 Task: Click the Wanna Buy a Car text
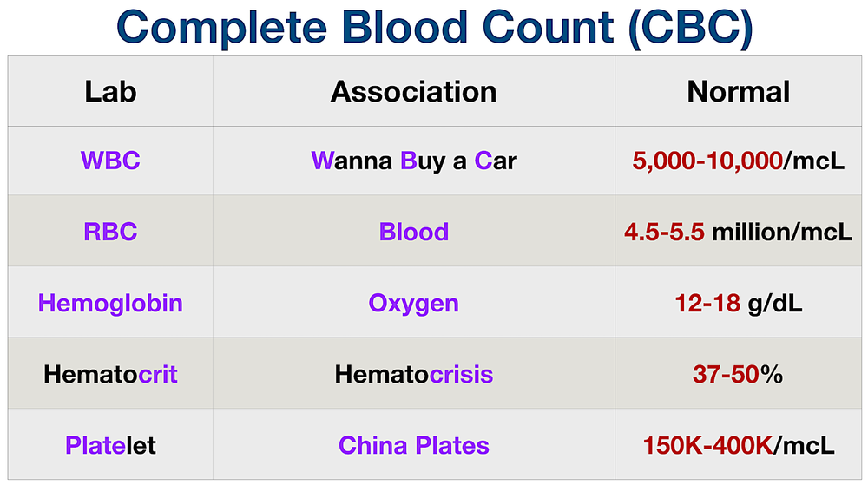click(413, 161)
